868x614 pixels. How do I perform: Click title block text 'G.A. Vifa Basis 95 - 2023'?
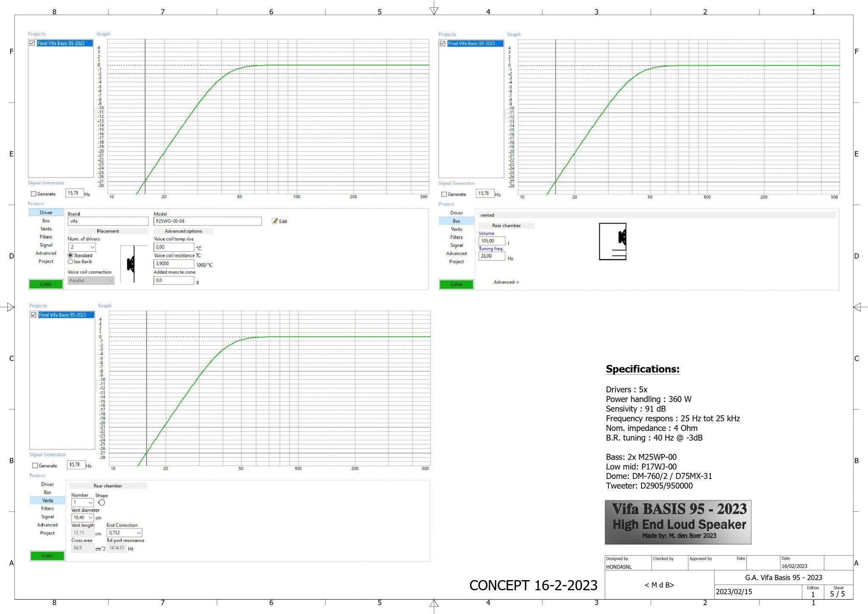(x=784, y=578)
